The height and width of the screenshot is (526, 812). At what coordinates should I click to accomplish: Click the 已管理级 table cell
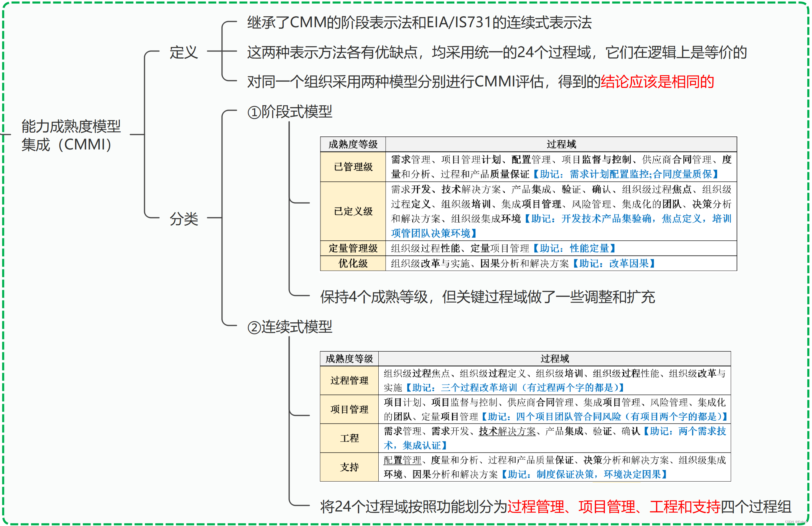pyautogui.click(x=353, y=167)
